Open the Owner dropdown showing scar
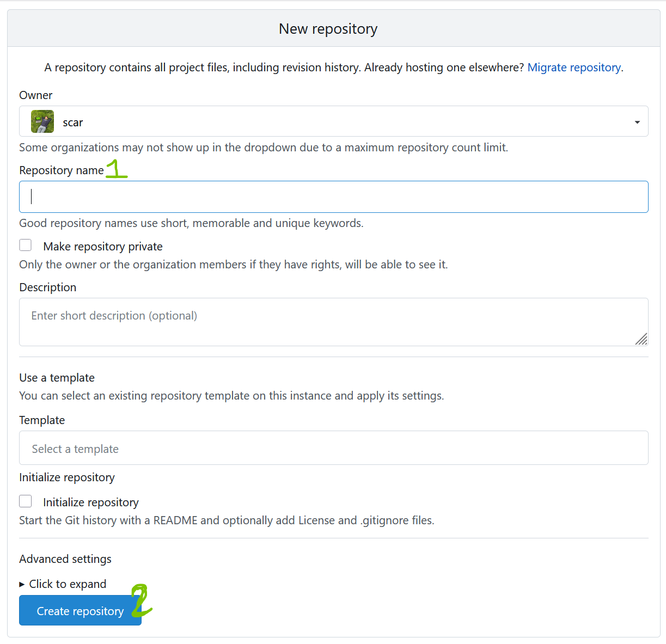This screenshot has height=644, width=666. coord(333,121)
